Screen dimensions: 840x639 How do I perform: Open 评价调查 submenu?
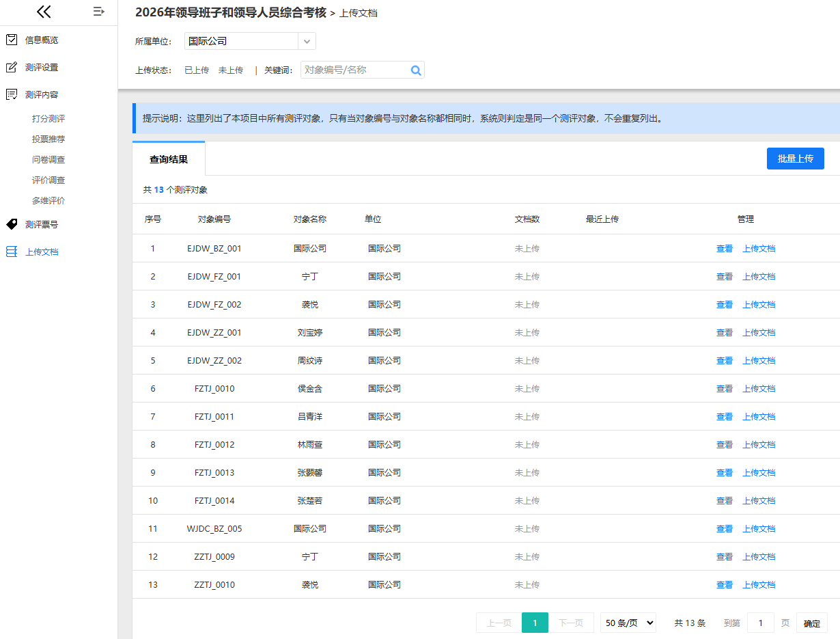[x=48, y=180]
